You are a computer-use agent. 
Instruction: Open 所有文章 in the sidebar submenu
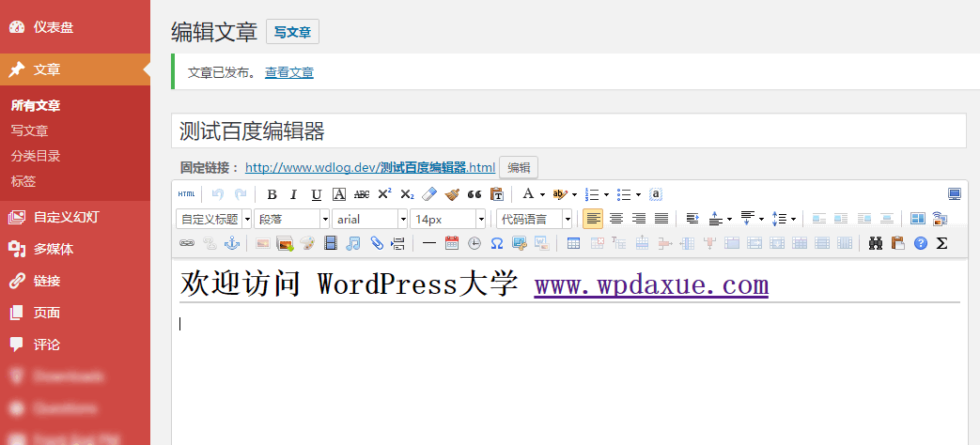coord(36,105)
